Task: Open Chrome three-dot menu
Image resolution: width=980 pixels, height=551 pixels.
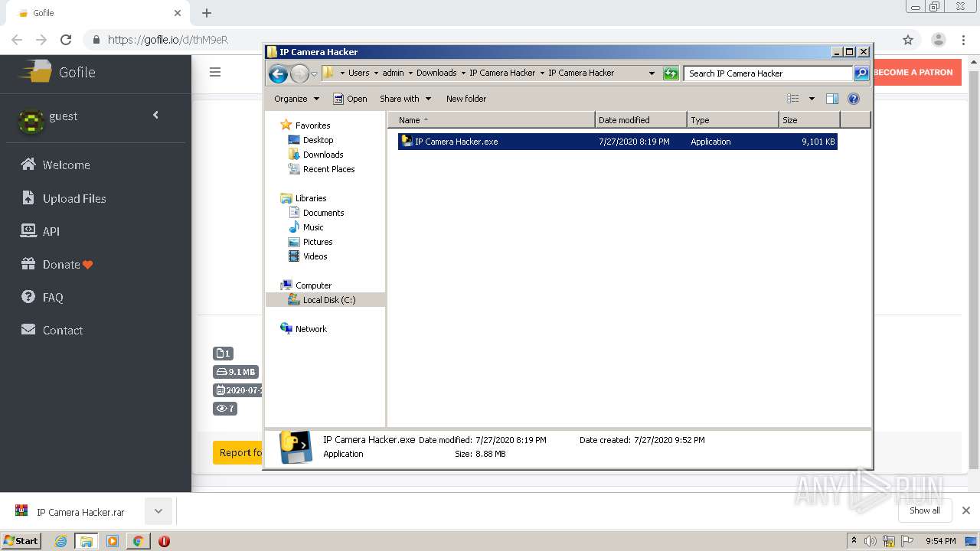Action: pyautogui.click(x=963, y=40)
